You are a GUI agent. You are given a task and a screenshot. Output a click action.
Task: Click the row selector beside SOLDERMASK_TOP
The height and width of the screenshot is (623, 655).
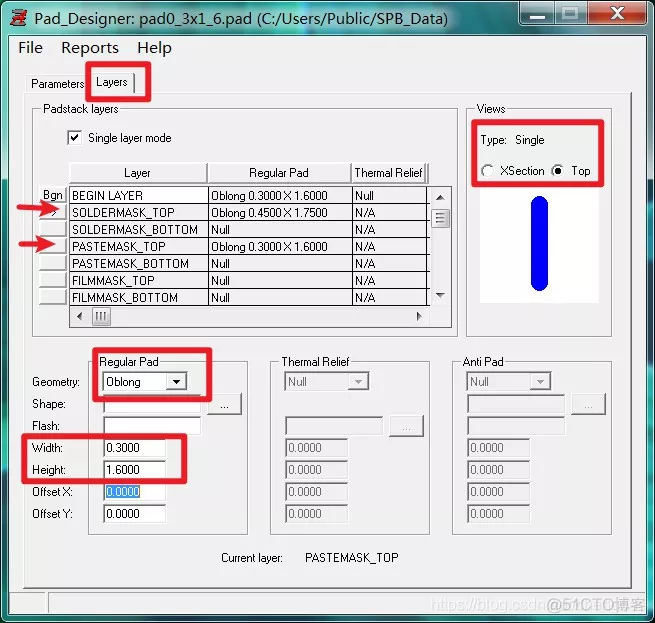53,212
